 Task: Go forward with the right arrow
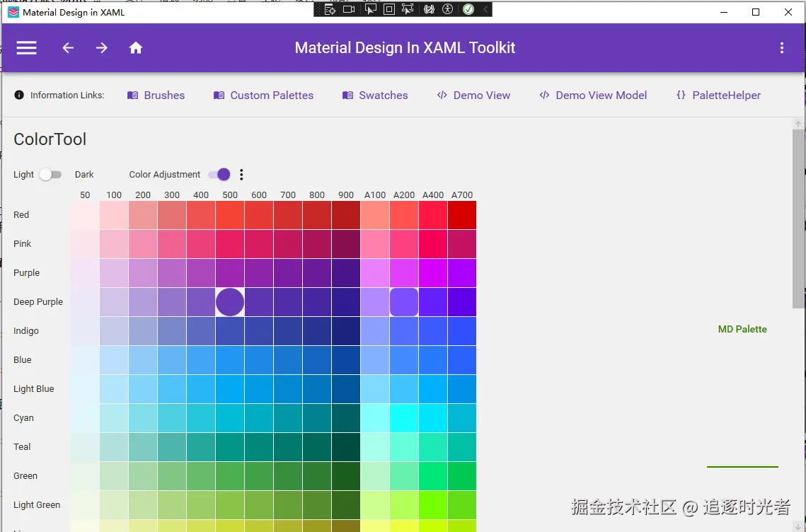tap(102, 48)
